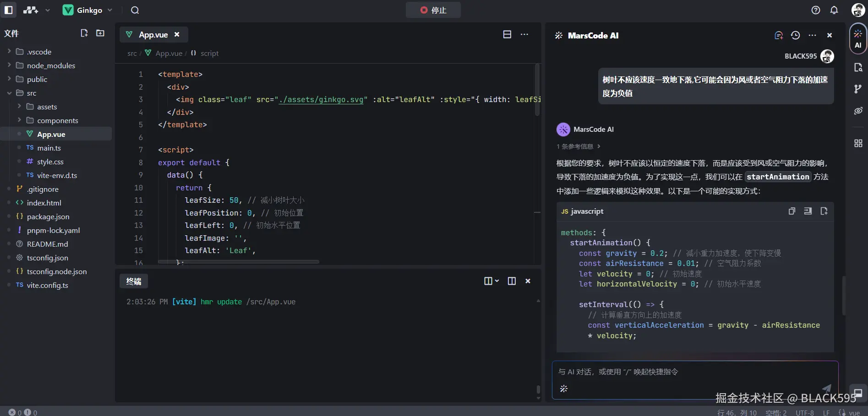Open editor more-actions ellipsis
This screenshot has width=868, height=416.
(x=524, y=34)
